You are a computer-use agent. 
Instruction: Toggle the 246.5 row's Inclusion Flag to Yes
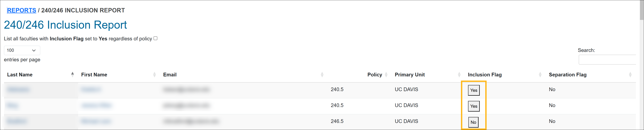pos(473,122)
